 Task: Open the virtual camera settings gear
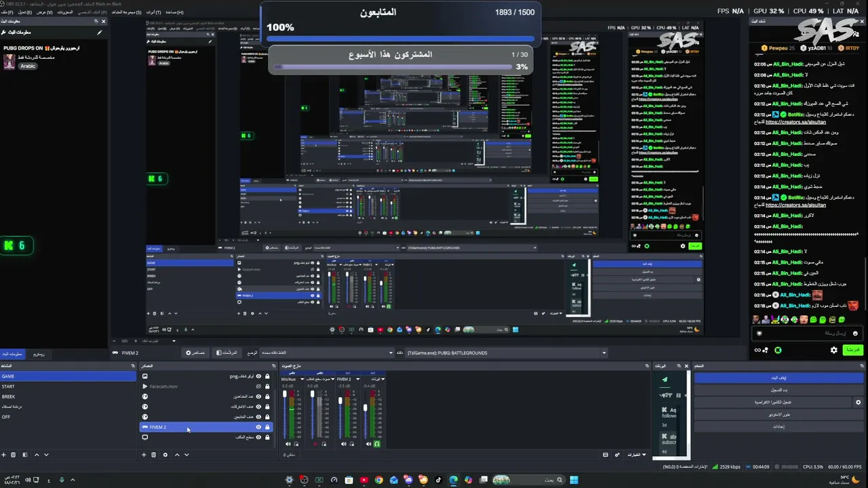pyautogui.click(x=858, y=402)
